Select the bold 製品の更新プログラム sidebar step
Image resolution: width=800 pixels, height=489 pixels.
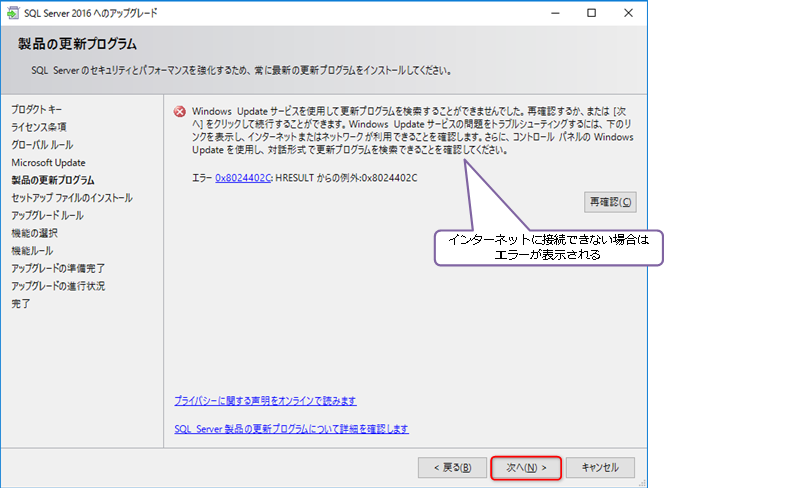pyautogui.click(x=53, y=180)
